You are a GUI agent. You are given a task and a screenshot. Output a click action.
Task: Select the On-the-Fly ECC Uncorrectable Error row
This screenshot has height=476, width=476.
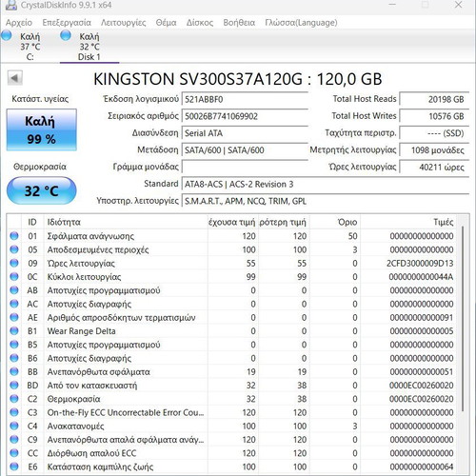pyautogui.click(x=231, y=412)
